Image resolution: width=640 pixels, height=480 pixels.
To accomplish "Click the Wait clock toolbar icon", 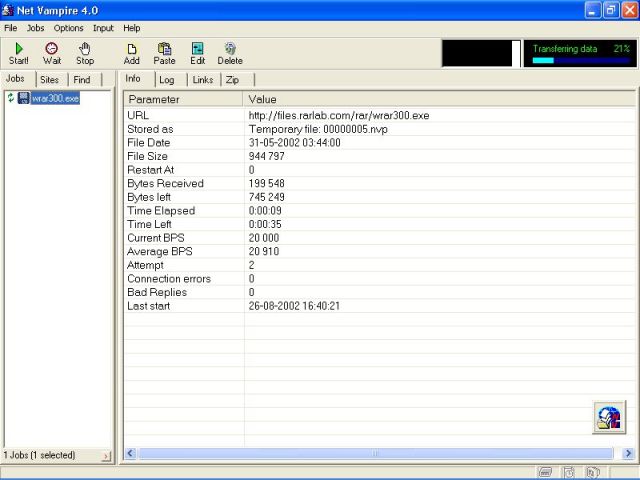I will click(x=51, y=49).
